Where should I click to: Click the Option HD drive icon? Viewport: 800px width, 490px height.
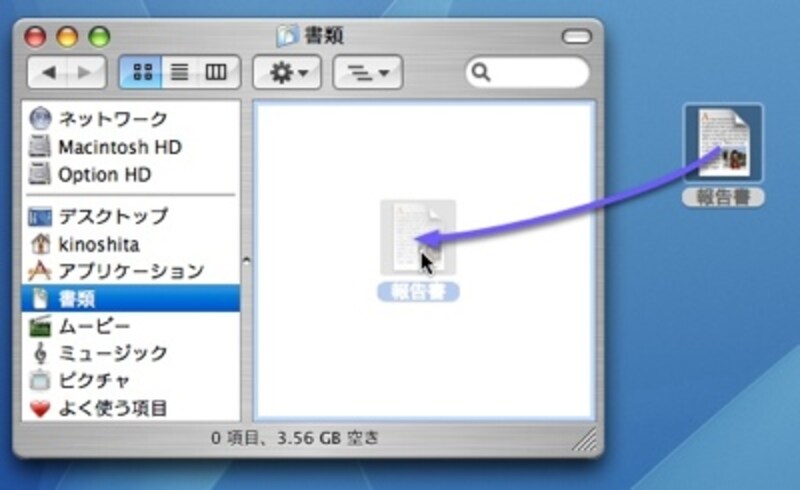click(40, 175)
